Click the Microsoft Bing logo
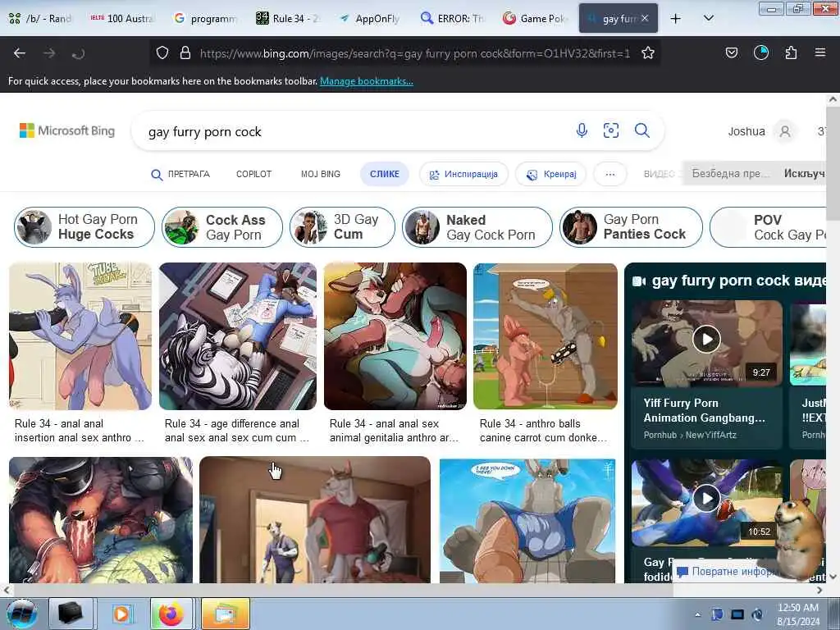 (67, 130)
